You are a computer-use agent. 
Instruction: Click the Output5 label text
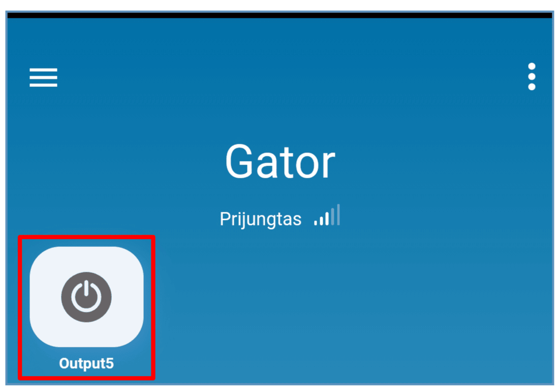(86, 364)
